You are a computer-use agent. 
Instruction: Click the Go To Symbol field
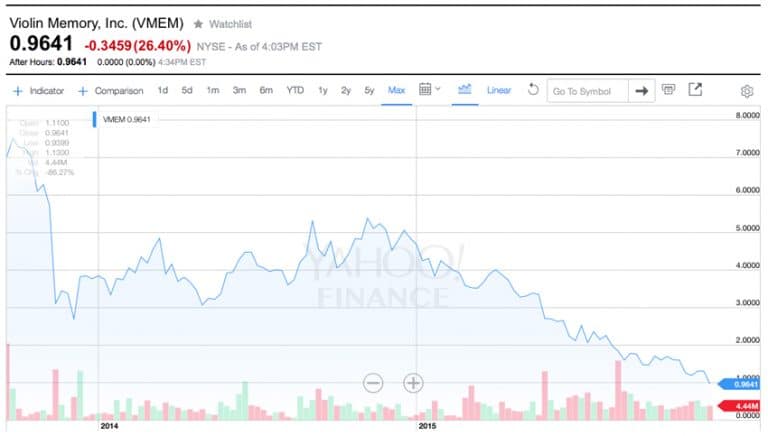[x=587, y=91]
